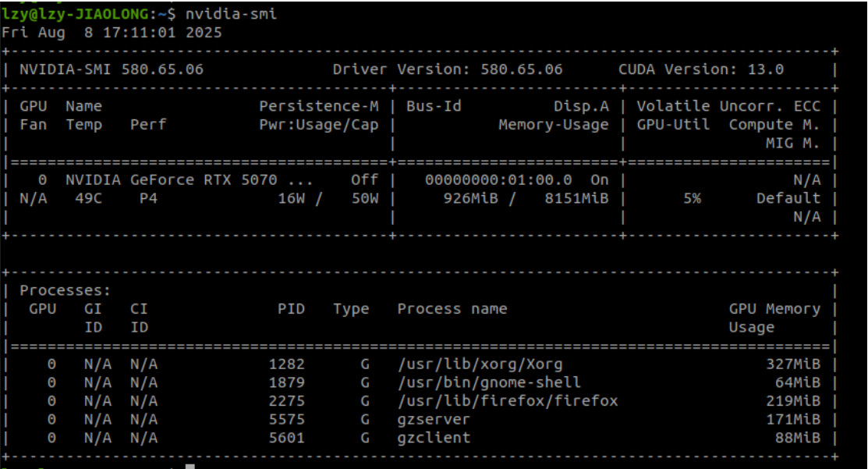868x469 pixels.
Task: Click the 5% GPU-Util value
Action: coord(691,198)
